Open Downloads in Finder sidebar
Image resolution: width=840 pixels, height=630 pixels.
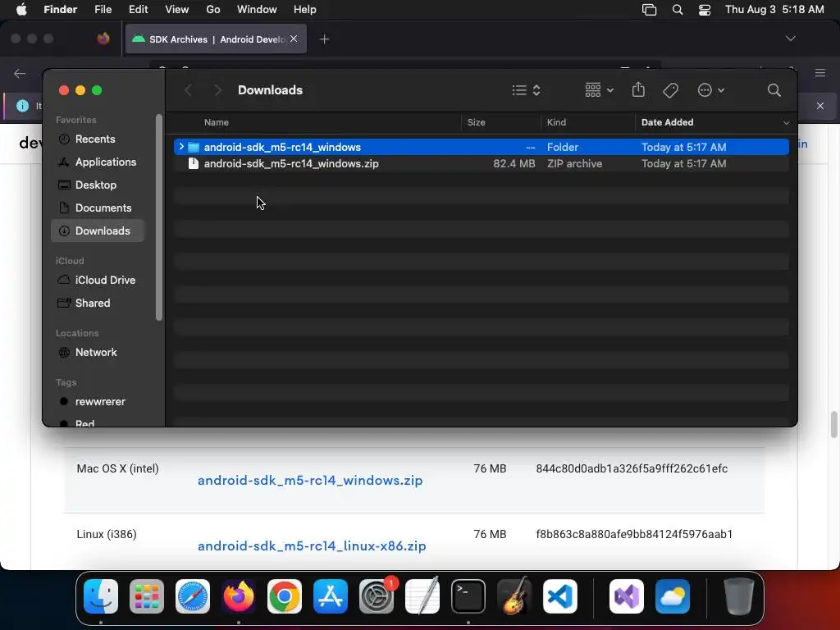[98, 231]
